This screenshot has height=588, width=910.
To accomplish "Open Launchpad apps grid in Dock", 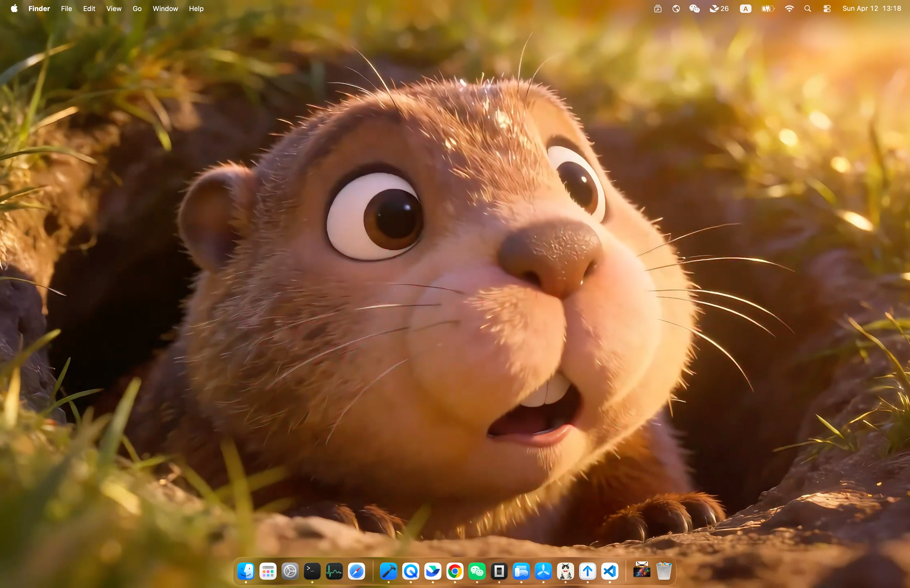I will point(268,571).
